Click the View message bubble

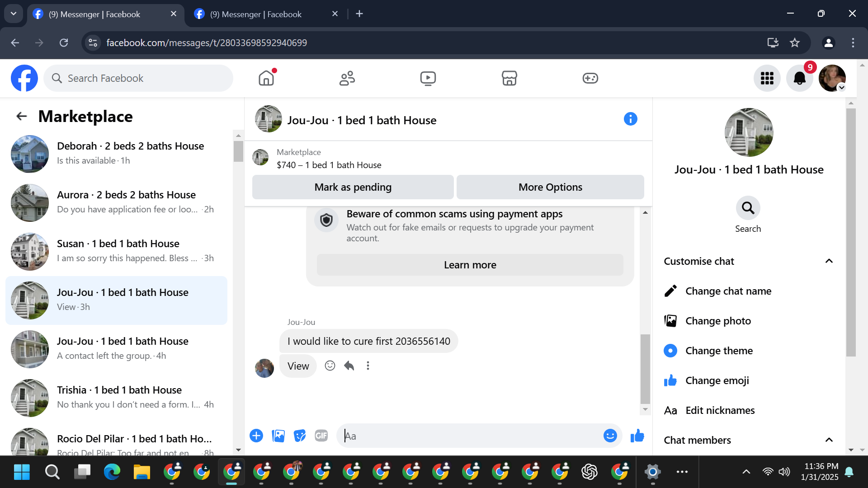(x=298, y=366)
